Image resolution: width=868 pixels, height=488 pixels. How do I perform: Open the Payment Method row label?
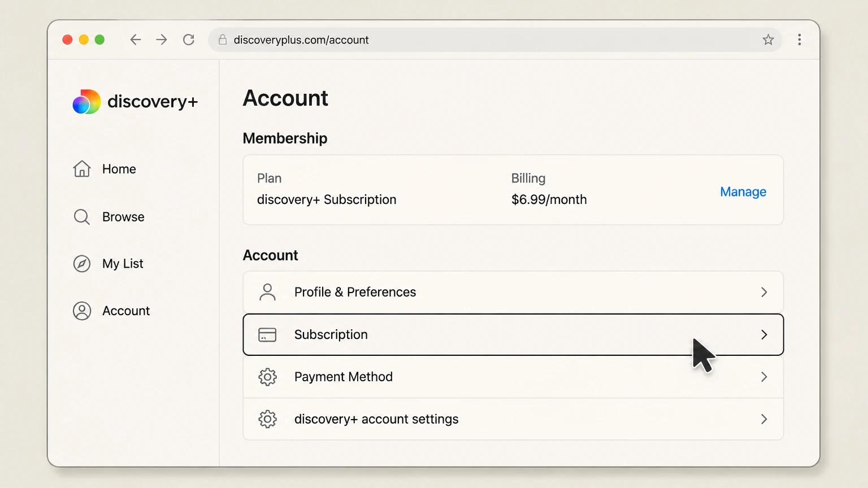click(343, 377)
